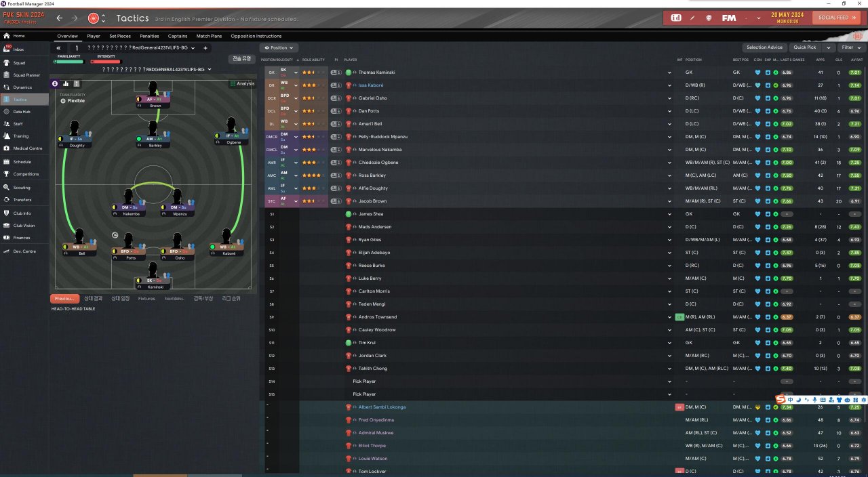This screenshot has height=477, width=868.
Task: Go back with the left arrow
Action: 60,18
